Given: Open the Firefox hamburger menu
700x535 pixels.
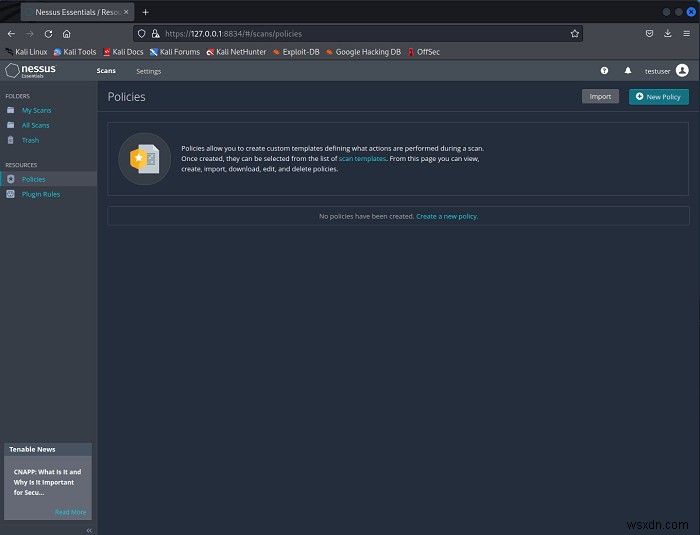Looking at the screenshot, I should tap(687, 33).
